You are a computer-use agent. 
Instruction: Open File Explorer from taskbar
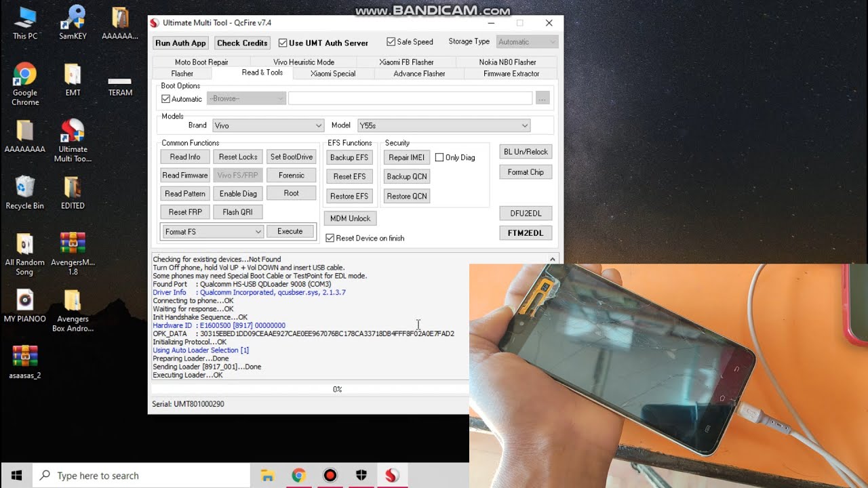(267, 475)
